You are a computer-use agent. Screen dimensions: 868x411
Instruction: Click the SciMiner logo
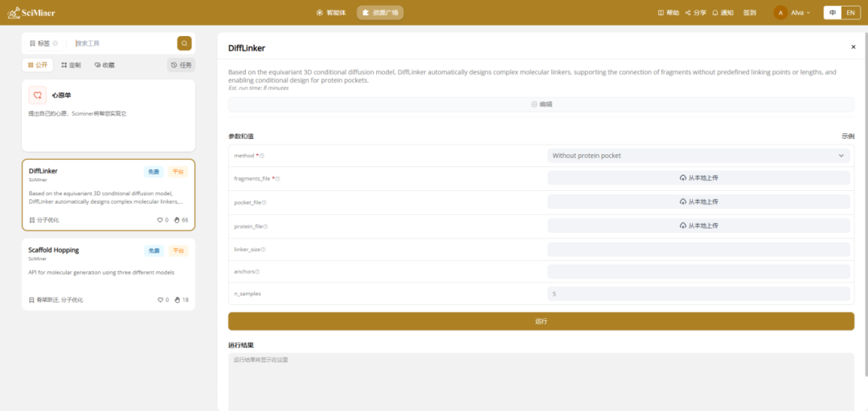[32, 13]
